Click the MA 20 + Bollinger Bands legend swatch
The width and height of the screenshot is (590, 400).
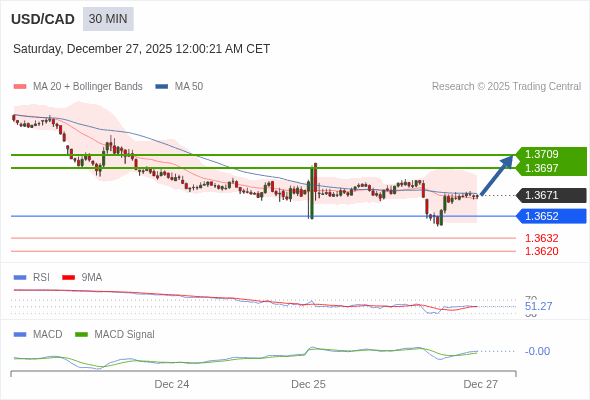20,87
